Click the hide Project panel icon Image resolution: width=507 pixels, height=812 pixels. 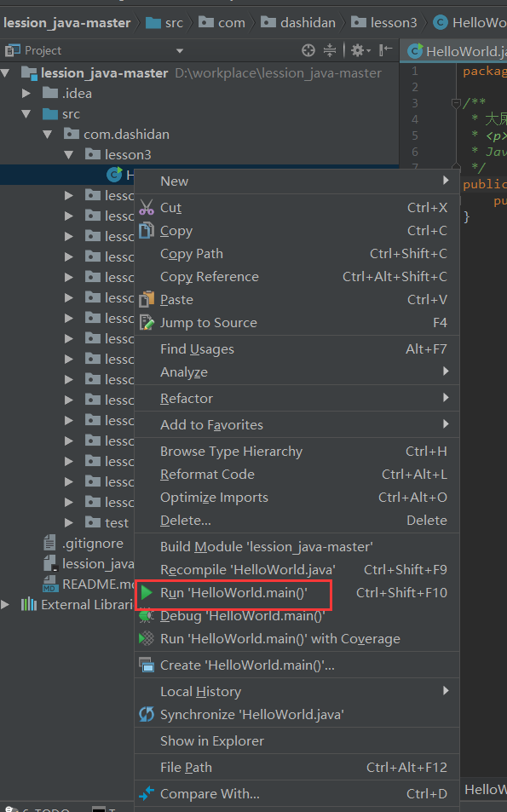(385, 50)
